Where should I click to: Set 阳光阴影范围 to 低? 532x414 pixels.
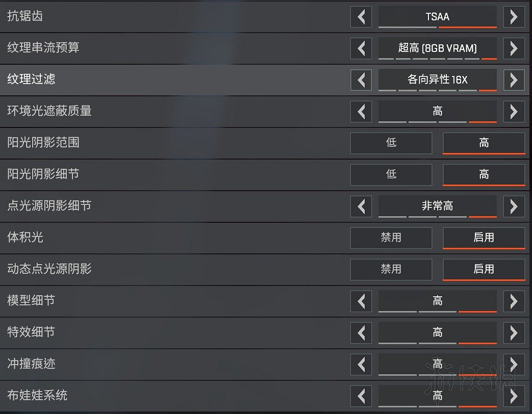click(391, 143)
